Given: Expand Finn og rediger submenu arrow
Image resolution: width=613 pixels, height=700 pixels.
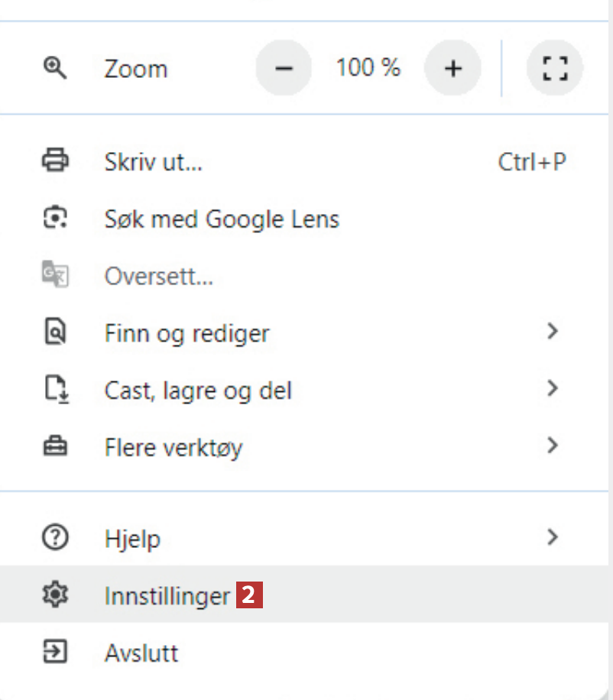Looking at the screenshot, I should tap(553, 332).
